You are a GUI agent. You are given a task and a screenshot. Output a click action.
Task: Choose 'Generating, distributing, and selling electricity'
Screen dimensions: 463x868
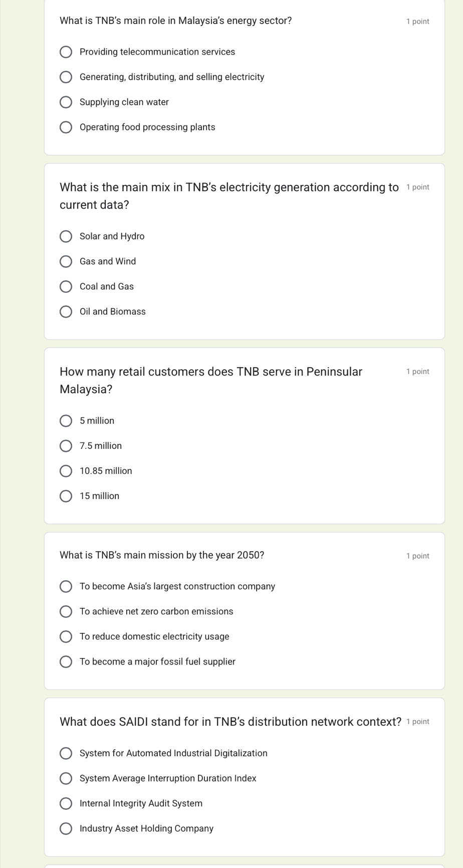[66, 77]
